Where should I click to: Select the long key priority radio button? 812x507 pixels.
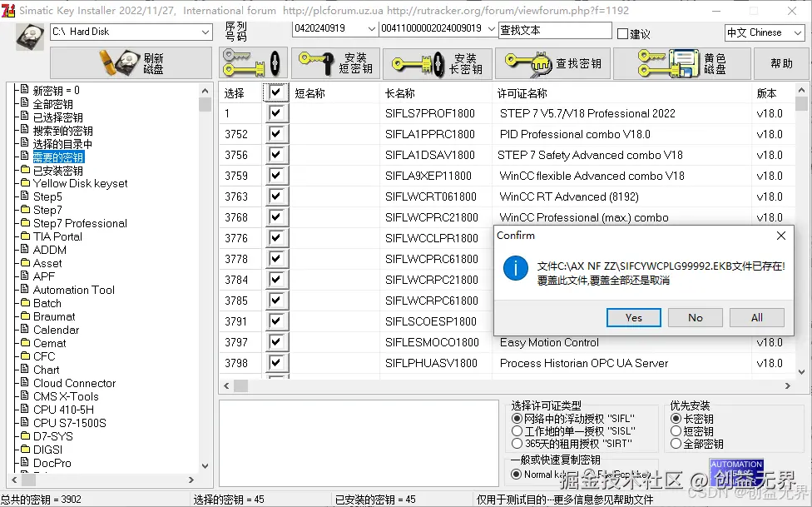676,419
